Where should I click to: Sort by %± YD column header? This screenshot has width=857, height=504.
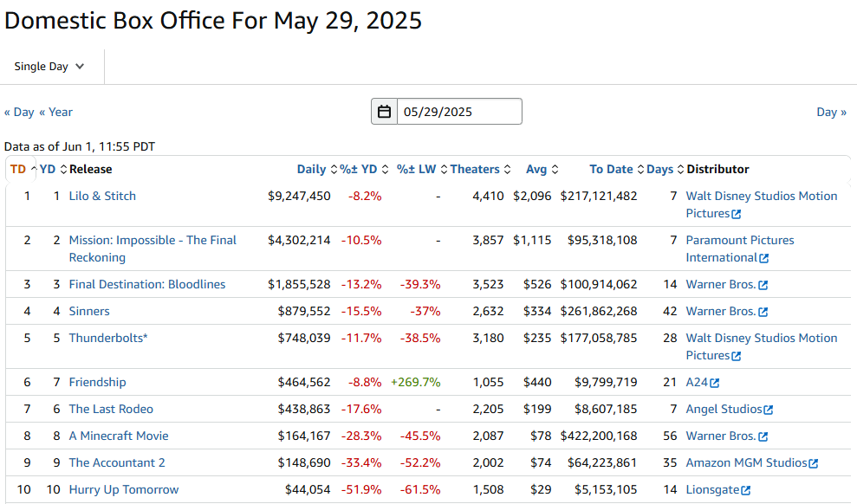364,169
